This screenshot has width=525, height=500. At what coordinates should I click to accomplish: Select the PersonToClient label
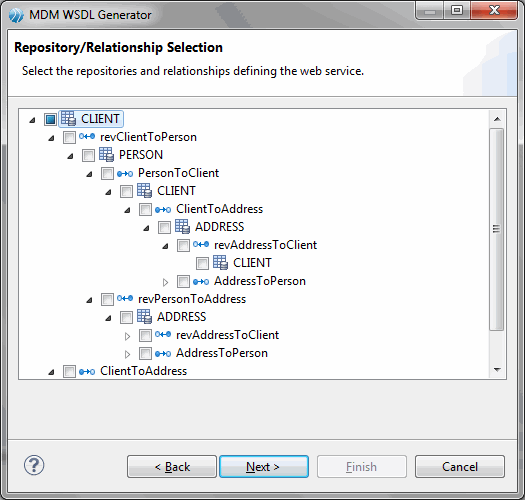pos(178,173)
